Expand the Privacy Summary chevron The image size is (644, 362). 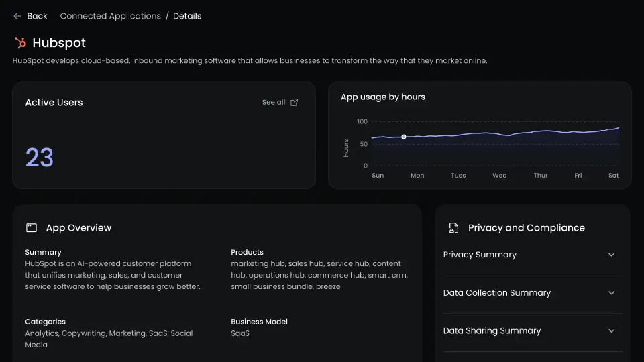click(611, 255)
